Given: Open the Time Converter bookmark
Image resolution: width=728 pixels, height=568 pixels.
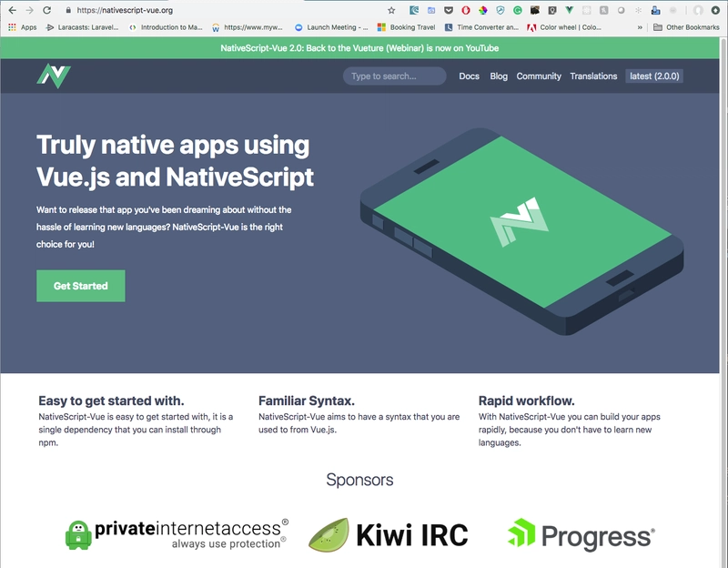Looking at the screenshot, I should pos(482,27).
